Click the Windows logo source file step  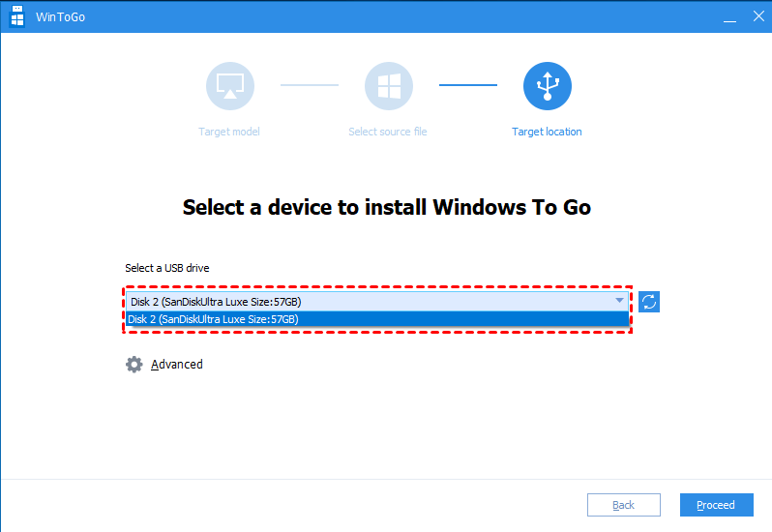pyautogui.click(x=388, y=87)
